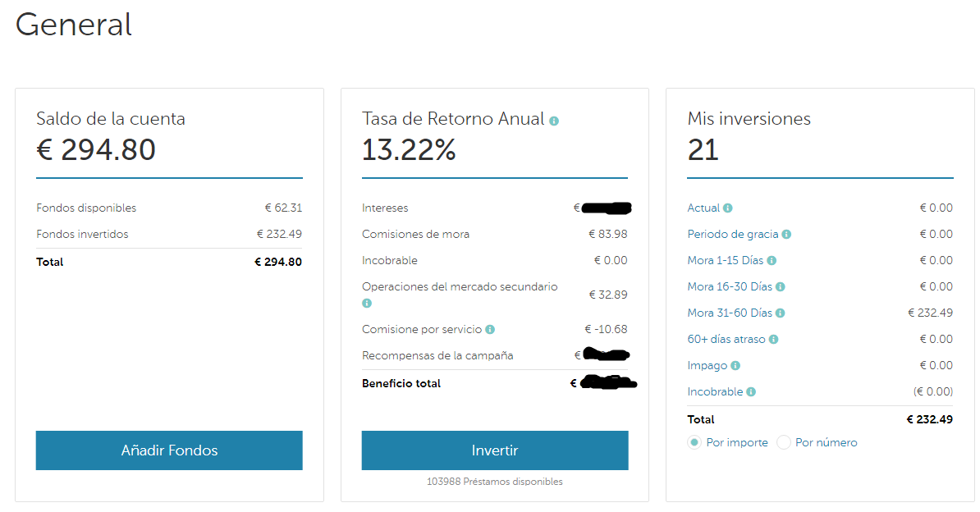This screenshot has height=512, width=980.
Task: Click info icon under Operaciones del mercado secundario
Action: pos(367,304)
